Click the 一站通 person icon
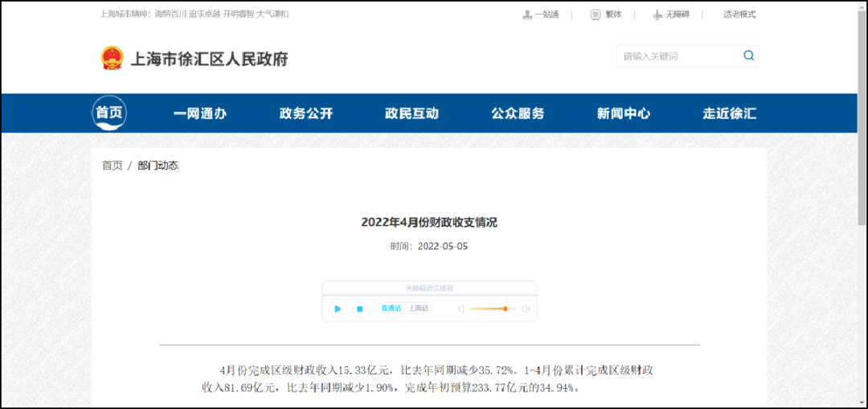868x409 pixels. [527, 15]
